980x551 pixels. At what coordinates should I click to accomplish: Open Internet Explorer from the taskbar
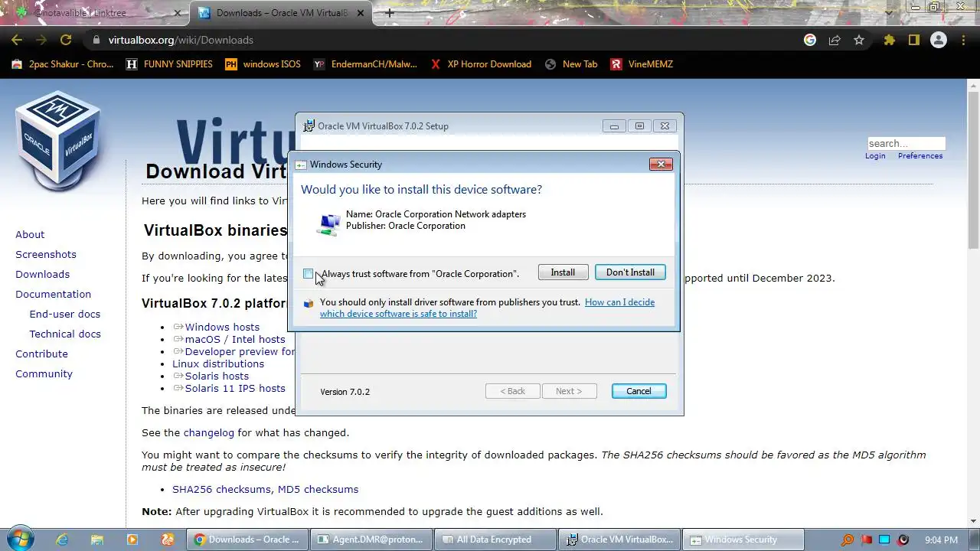pos(62,540)
